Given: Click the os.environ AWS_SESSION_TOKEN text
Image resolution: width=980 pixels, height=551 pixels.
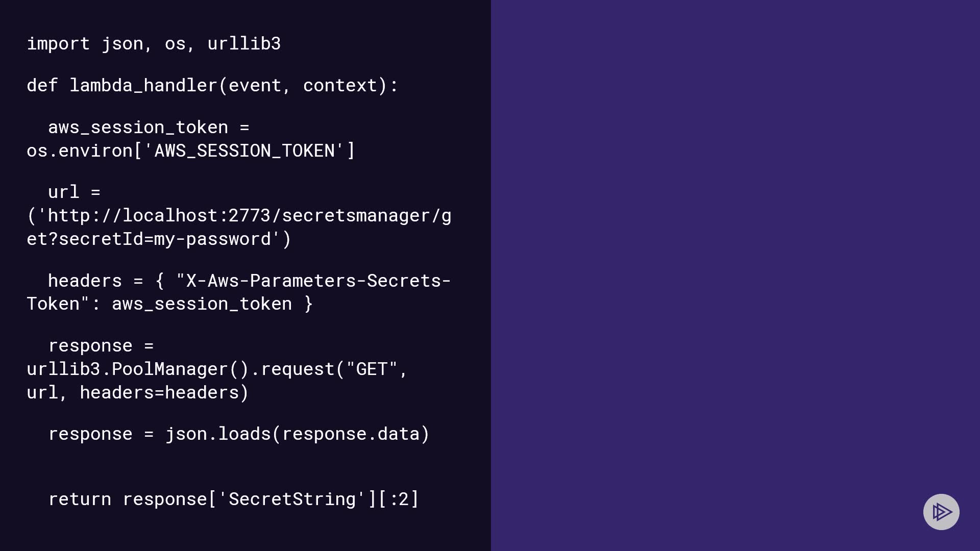Looking at the screenshot, I should coord(190,151).
